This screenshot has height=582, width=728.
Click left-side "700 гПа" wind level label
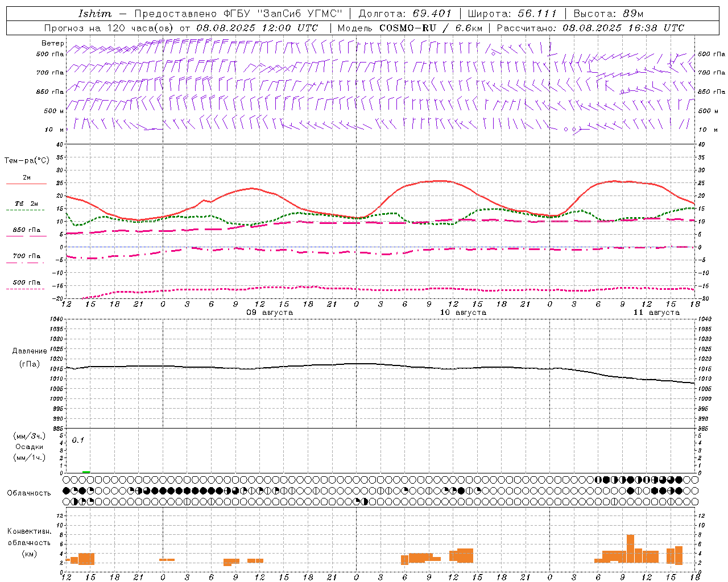(50, 73)
